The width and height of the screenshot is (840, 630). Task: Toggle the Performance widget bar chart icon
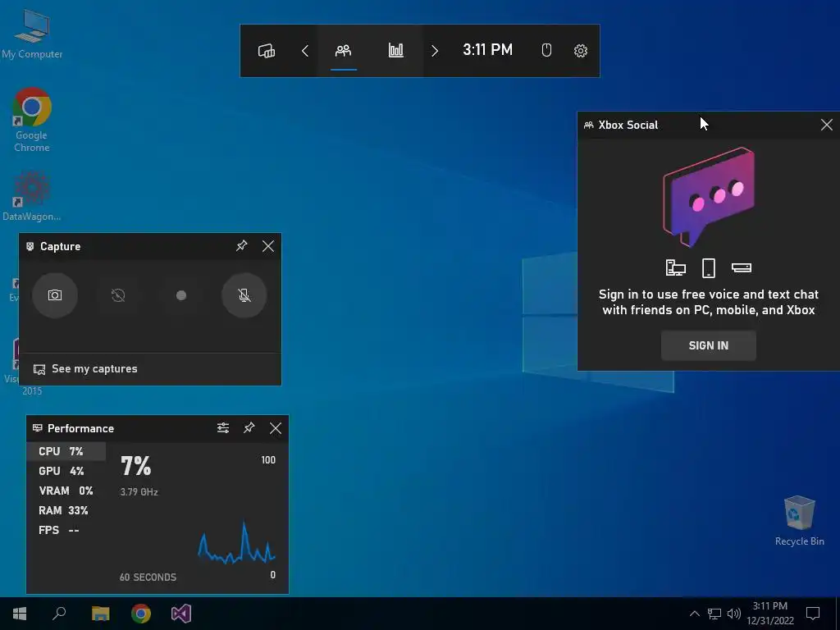click(396, 51)
